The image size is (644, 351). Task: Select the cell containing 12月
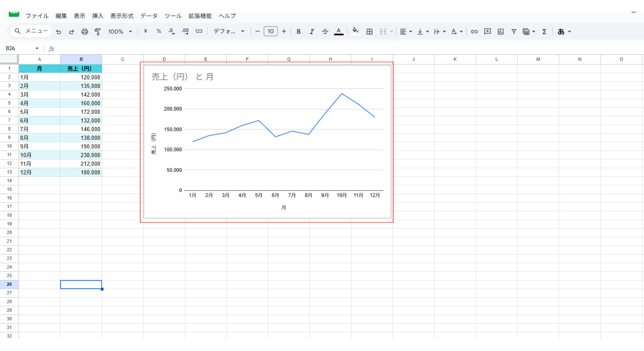39,172
